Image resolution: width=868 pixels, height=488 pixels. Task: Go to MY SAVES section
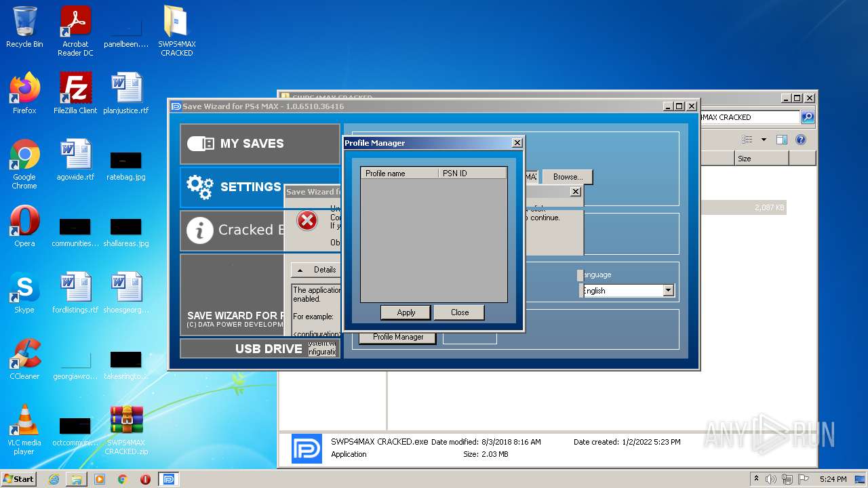click(x=260, y=144)
